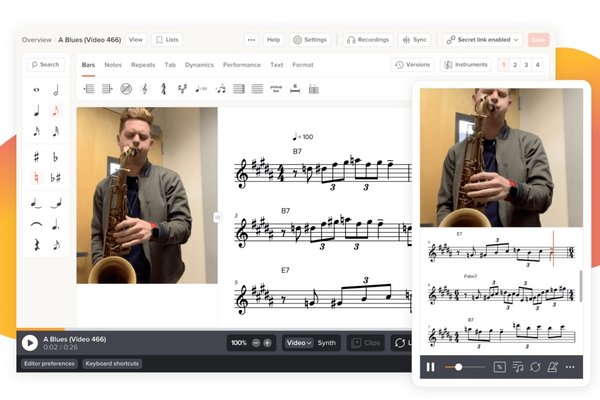
Task: Switch to the Bars tab
Action: point(88,65)
